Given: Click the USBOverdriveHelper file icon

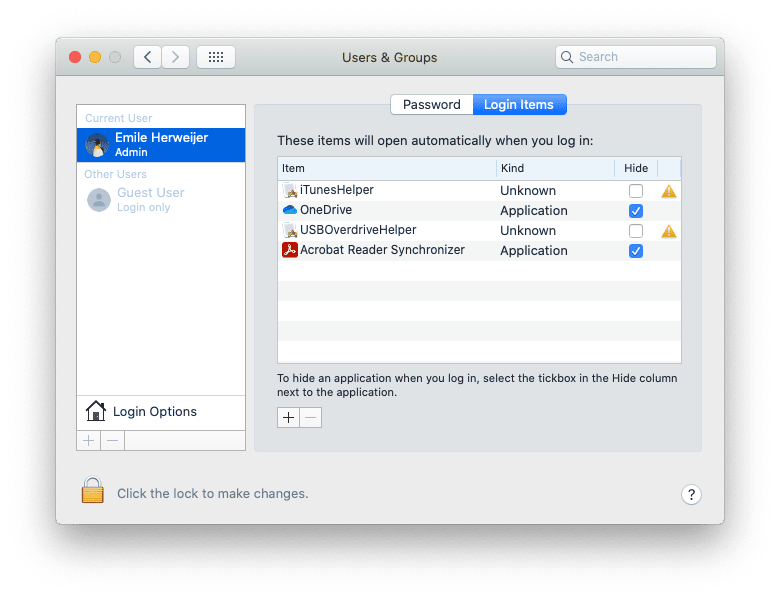Looking at the screenshot, I should (x=290, y=230).
